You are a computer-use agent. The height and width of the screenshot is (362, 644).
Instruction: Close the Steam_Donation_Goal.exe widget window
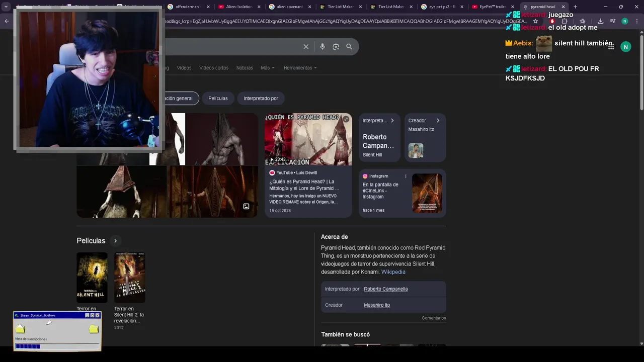(98, 315)
